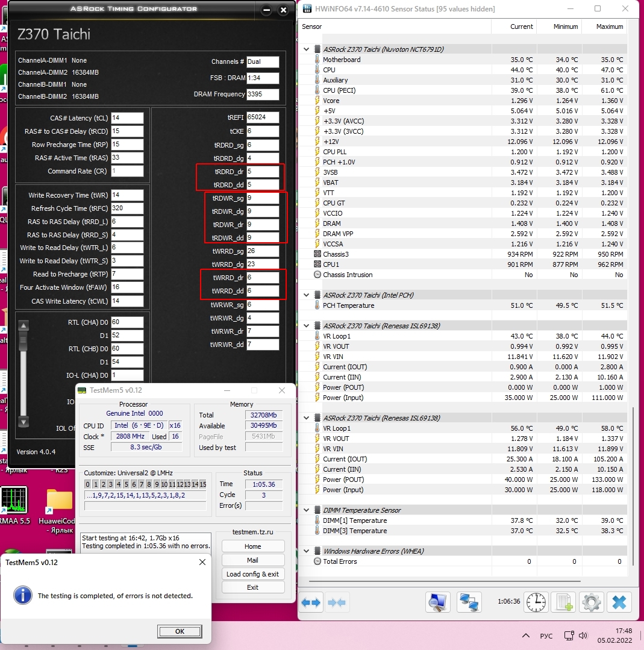Click the CAS# Latency (tCL) value field

pos(127,117)
